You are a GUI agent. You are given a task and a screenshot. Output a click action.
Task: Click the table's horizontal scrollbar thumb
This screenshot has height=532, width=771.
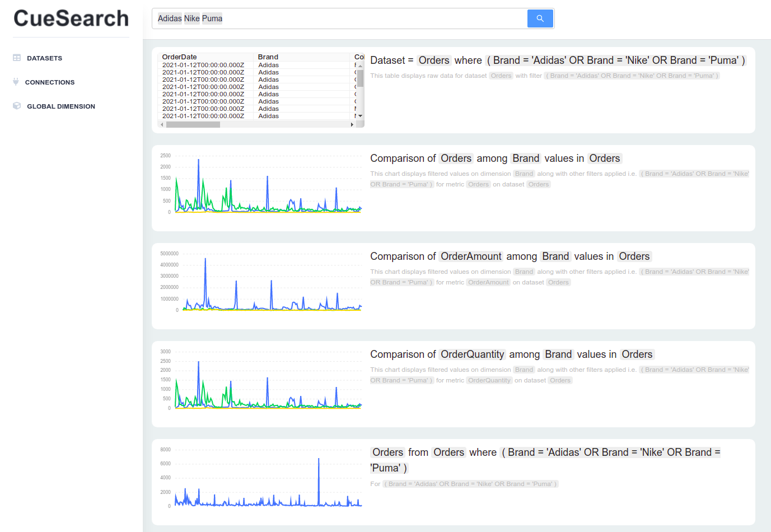coord(193,124)
